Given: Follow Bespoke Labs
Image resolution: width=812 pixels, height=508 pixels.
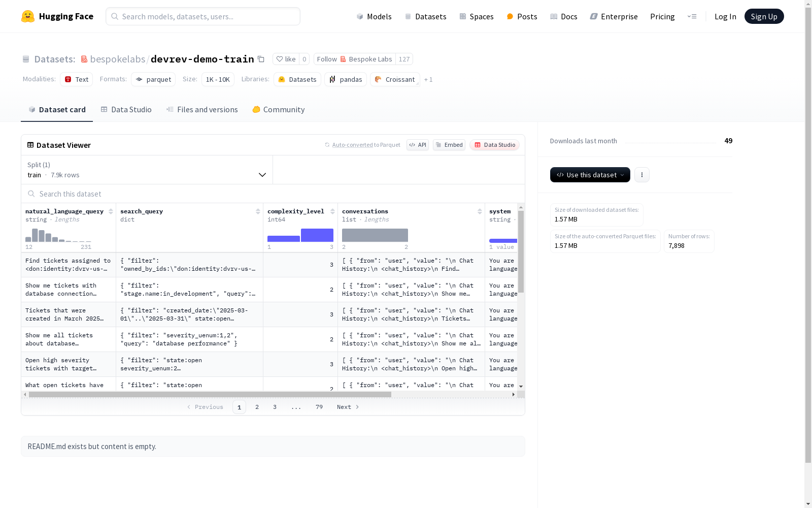Looking at the screenshot, I should coord(355,59).
